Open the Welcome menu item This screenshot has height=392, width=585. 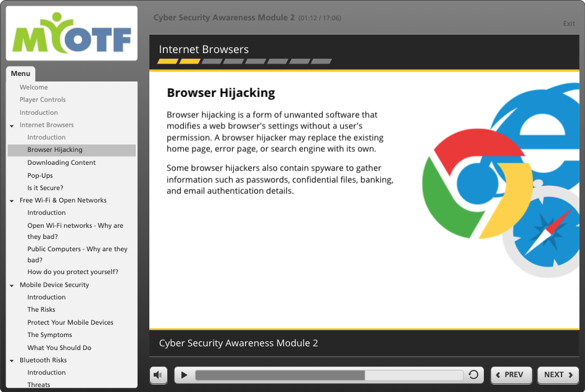click(x=33, y=87)
